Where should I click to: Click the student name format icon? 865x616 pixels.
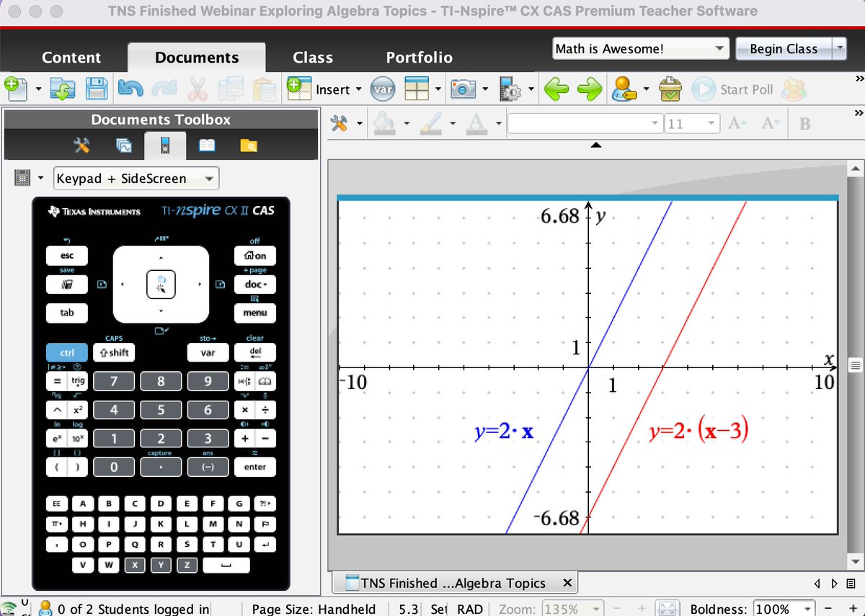(x=623, y=89)
